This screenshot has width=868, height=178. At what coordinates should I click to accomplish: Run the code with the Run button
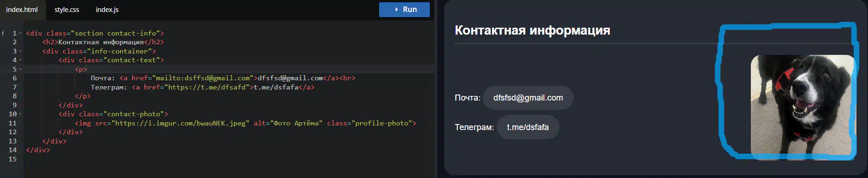pos(404,10)
